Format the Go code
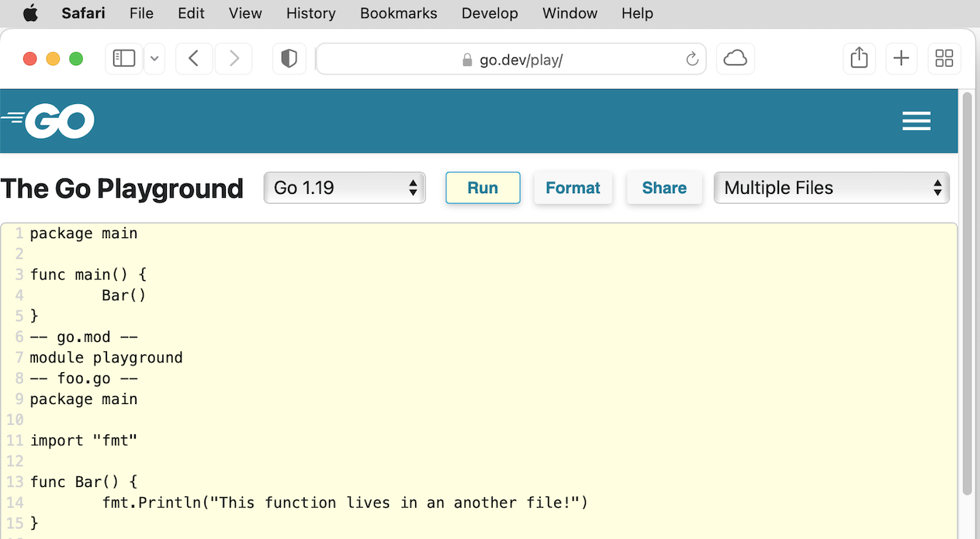980x539 pixels. point(573,188)
